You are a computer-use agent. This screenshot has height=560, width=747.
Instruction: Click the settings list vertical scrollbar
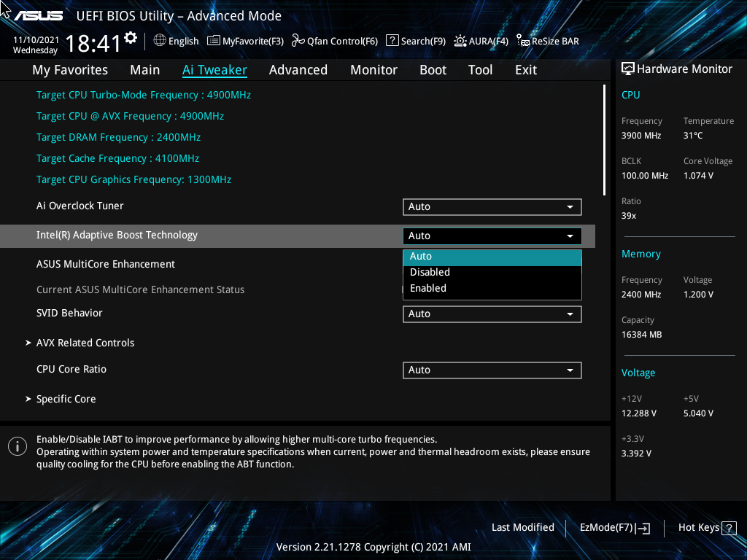(604, 140)
